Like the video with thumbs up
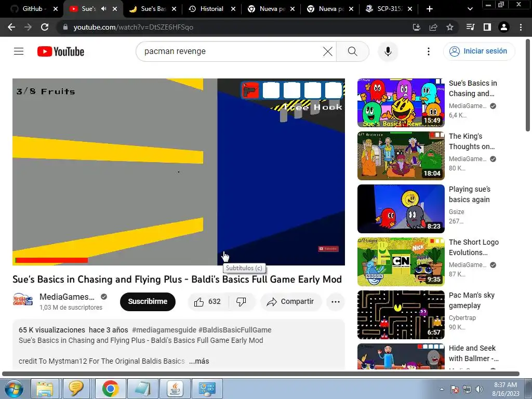The height and width of the screenshot is (399, 532). [208, 302]
